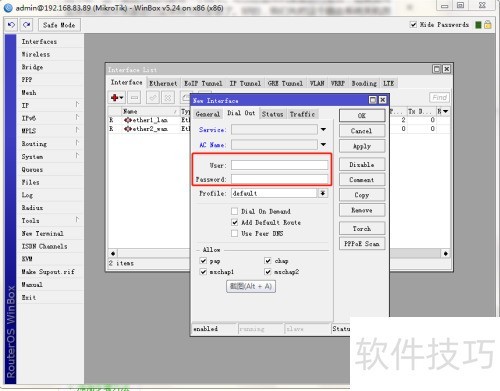The image size is (500, 391).
Task: Click the Password input field
Action: (279, 179)
